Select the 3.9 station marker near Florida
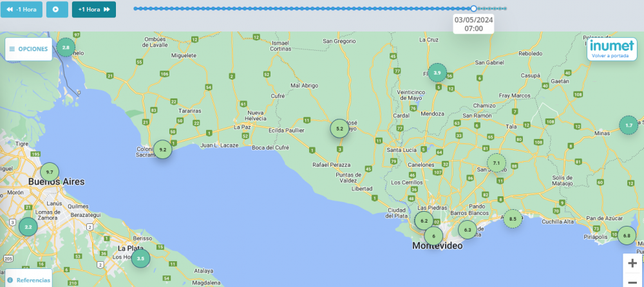This screenshot has height=287, width=644. (x=437, y=73)
